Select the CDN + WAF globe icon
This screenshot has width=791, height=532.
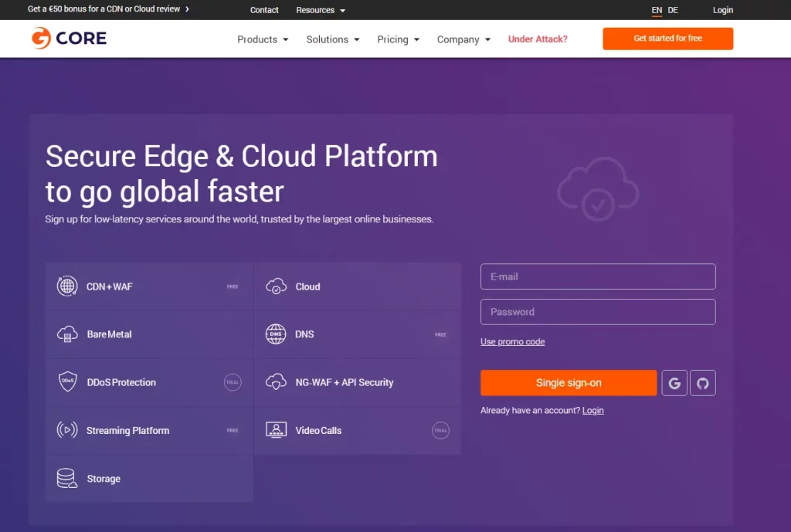pos(67,286)
